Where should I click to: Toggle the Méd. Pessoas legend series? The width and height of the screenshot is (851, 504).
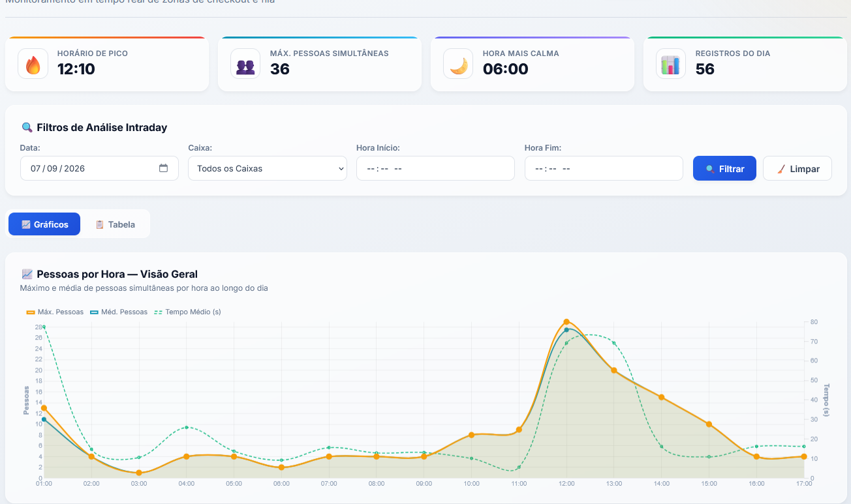coord(118,312)
